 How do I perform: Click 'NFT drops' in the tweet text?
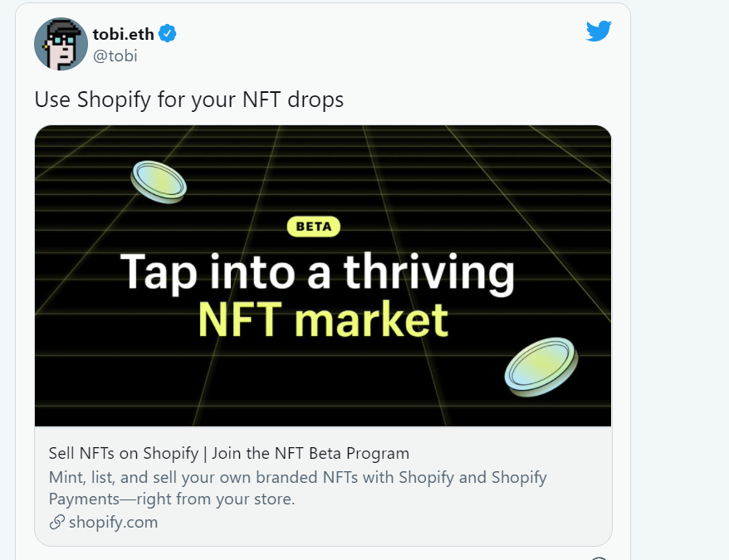(293, 100)
